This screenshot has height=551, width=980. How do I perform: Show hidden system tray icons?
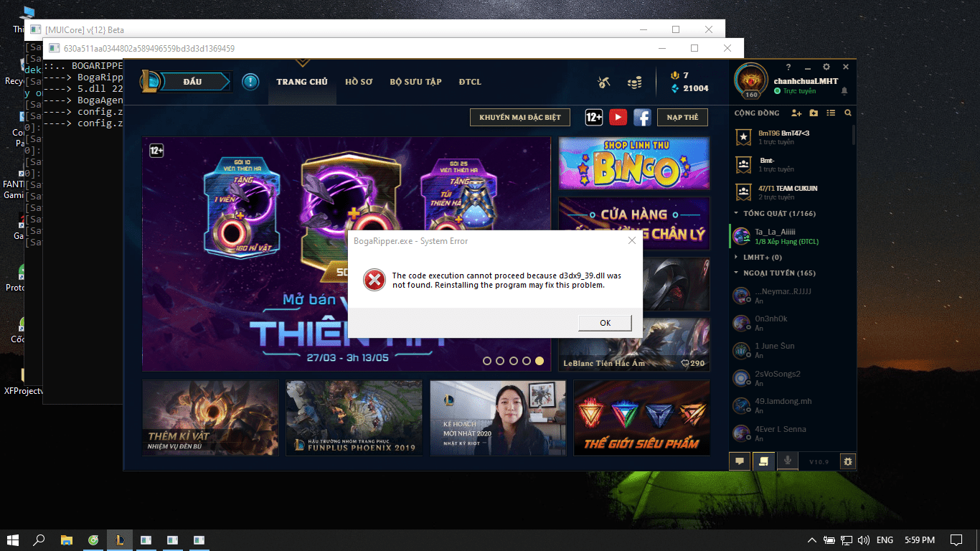(812, 540)
